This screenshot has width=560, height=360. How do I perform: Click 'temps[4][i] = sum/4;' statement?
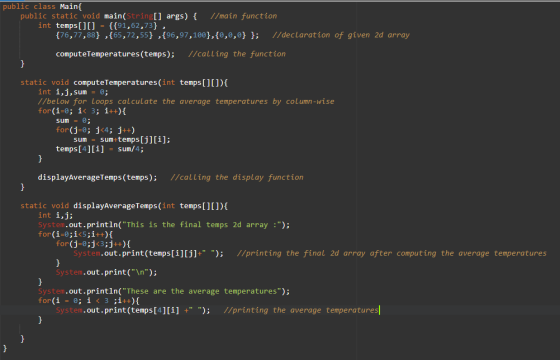coord(100,149)
